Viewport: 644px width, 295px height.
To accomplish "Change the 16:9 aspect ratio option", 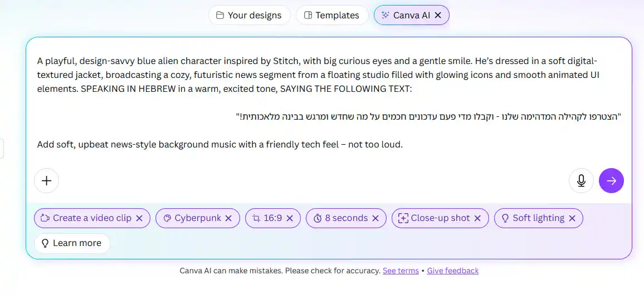I will [269, 218].
